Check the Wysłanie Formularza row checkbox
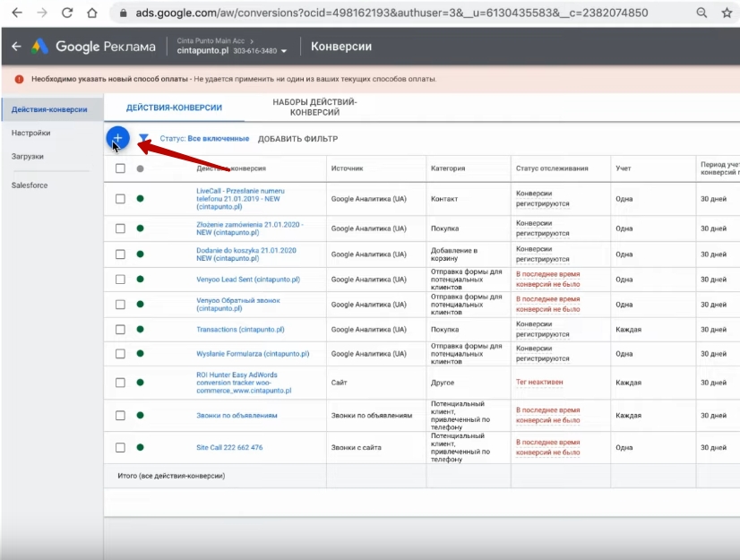The width and height of the screenshot is (740, 560). (x=120, y=354)
